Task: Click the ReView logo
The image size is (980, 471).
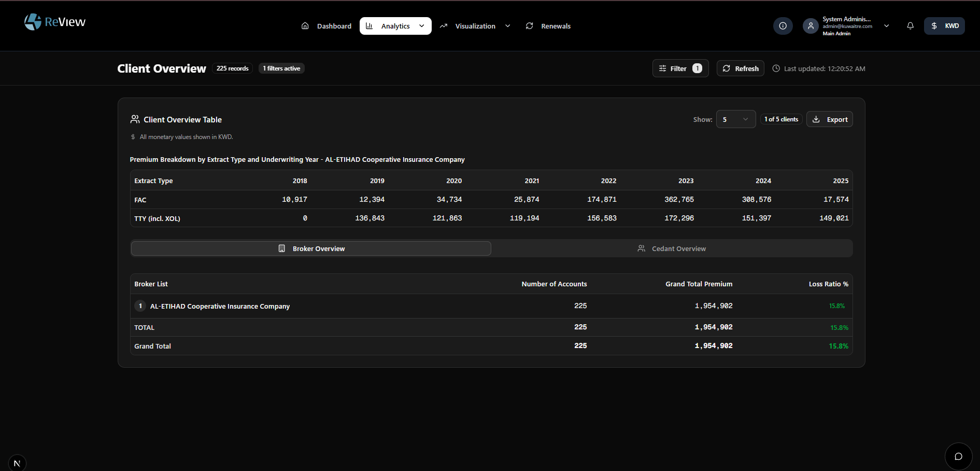Action: pyautogui.click(x=54, y=22)
